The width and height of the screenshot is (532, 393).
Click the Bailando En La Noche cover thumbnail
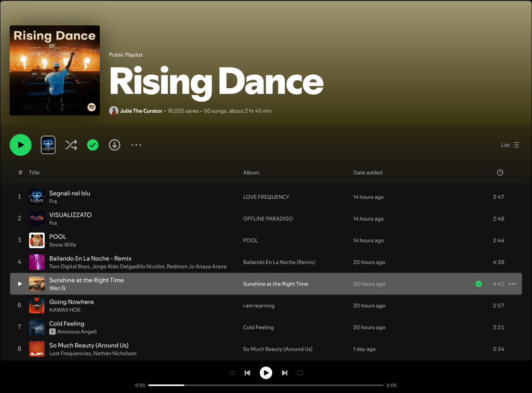tap(37, 262)
